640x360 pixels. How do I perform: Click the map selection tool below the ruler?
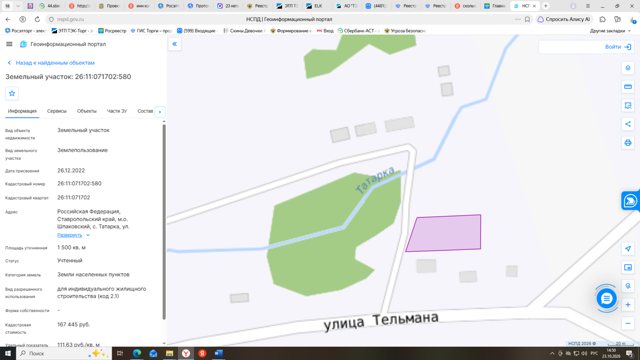click(628, 105)
